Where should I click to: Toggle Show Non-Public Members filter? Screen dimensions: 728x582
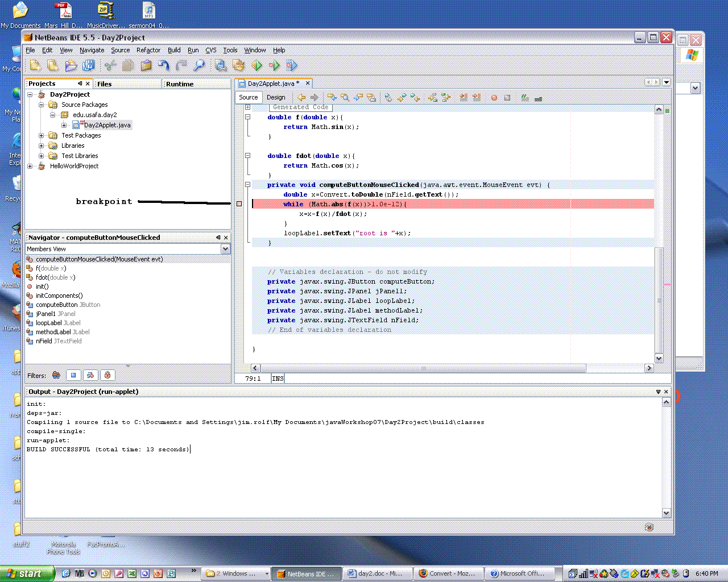107,375
